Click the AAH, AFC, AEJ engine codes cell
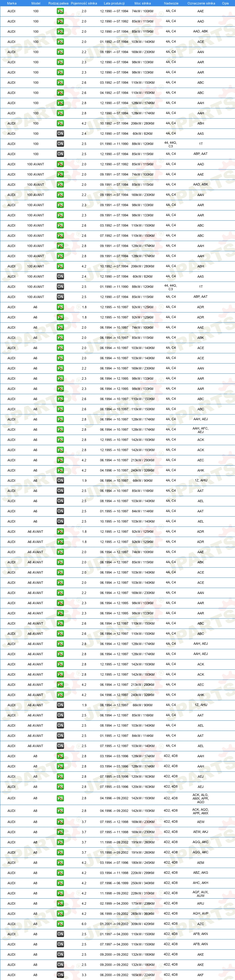235x980 pixels. (x=201, y=430)
